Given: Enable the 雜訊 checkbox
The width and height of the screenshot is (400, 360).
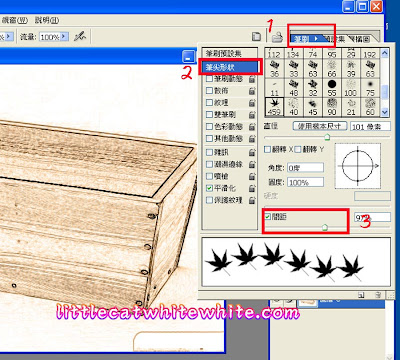Looking at the screenshot, I should click(209, 152).
